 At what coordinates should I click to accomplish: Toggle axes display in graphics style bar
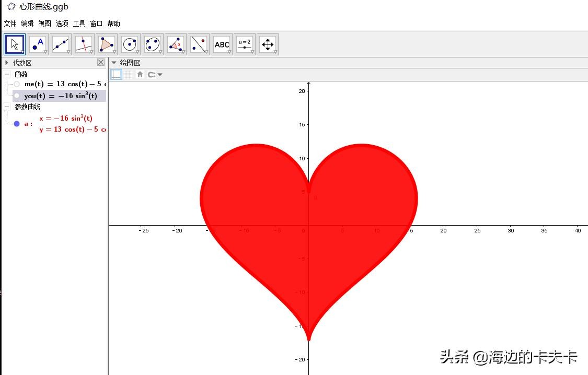click(x=117, y=75)
